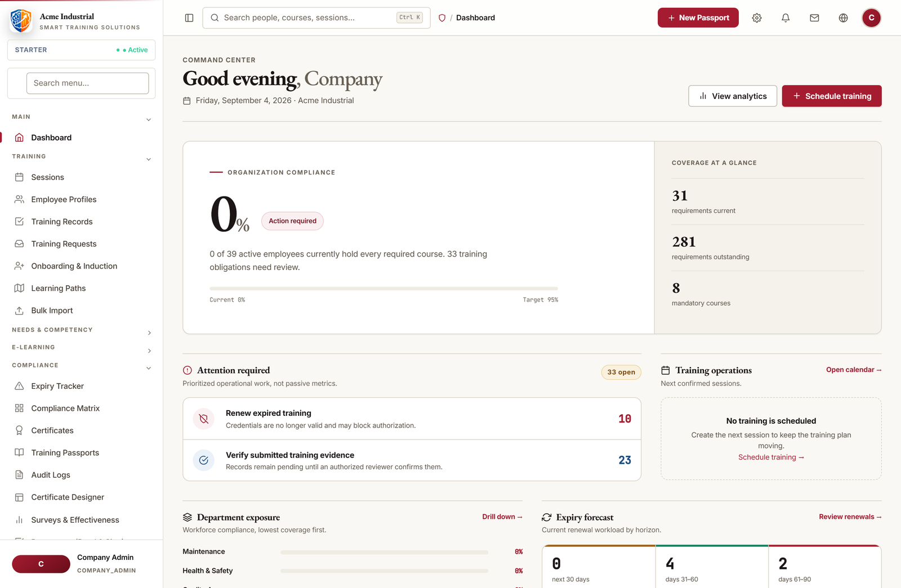
Task: Click the Training Requests inbox icon
Action: [19, 244]
